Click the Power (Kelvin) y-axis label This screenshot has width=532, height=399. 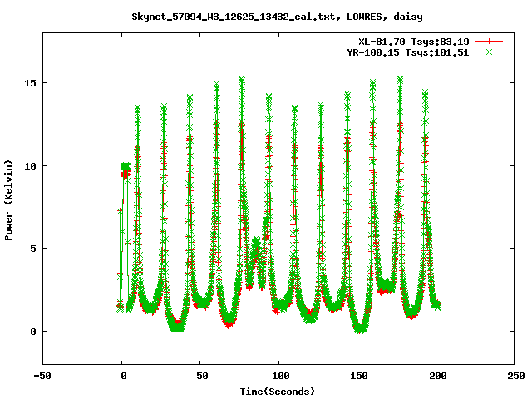pyautogui.click(x=8, y=200)
